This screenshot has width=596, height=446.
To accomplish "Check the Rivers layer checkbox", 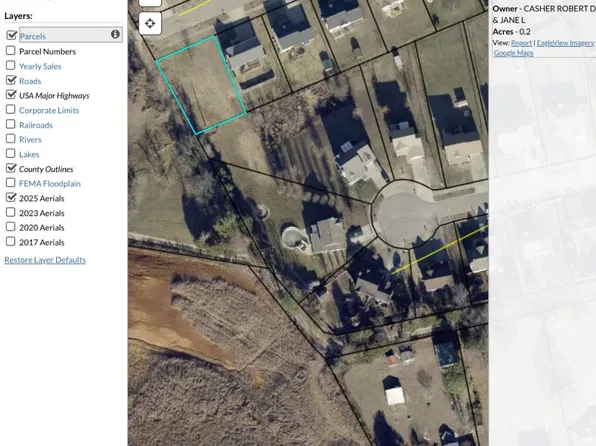I will click(11, 139).
